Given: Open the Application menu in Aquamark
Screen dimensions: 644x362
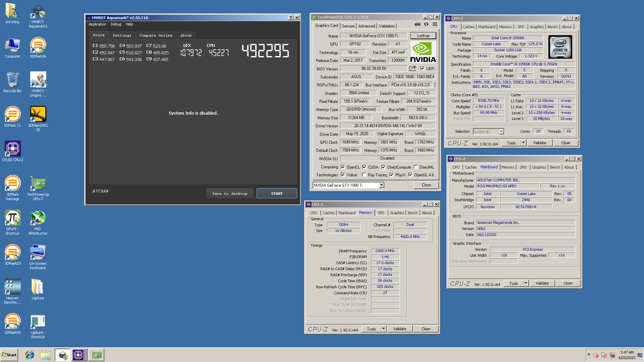Looking at the screenshot, I should pos(97,24).
